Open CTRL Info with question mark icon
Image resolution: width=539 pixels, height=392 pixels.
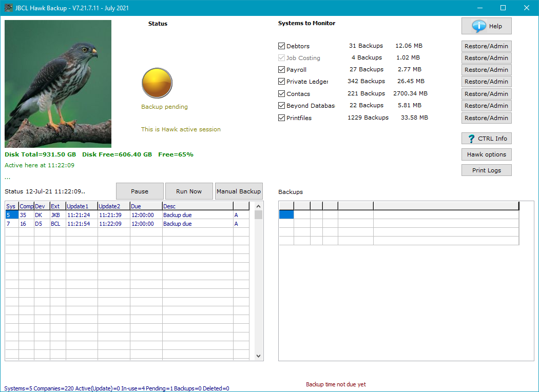pos(486,139)
